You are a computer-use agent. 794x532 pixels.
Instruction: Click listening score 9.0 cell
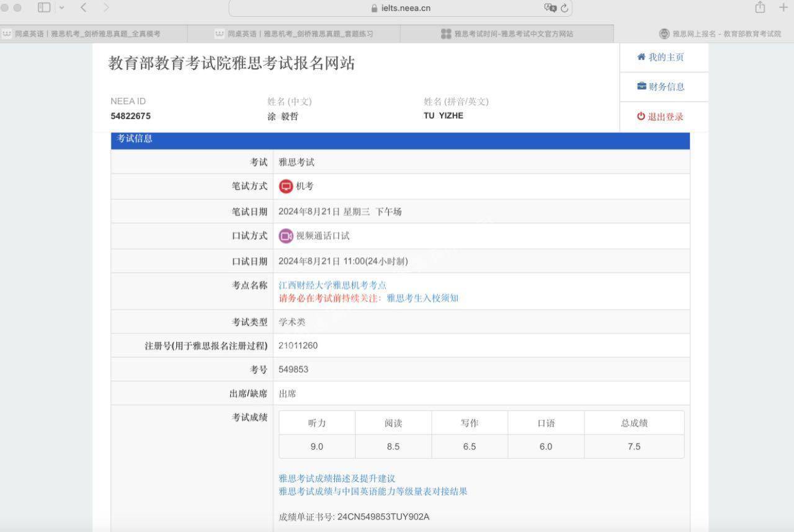pyautogui.click(x=317, y=446)
